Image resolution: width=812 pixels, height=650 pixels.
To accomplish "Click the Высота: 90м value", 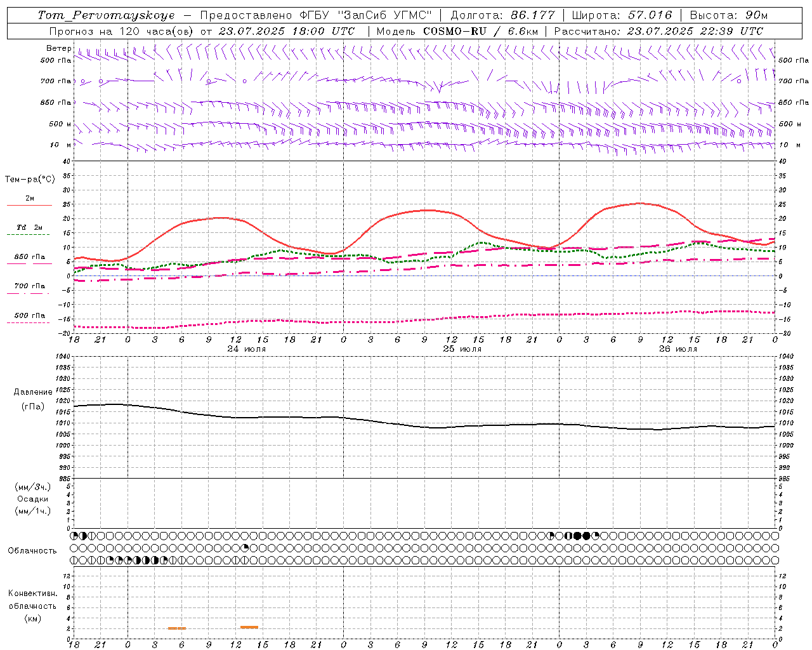I will point(728,15).
